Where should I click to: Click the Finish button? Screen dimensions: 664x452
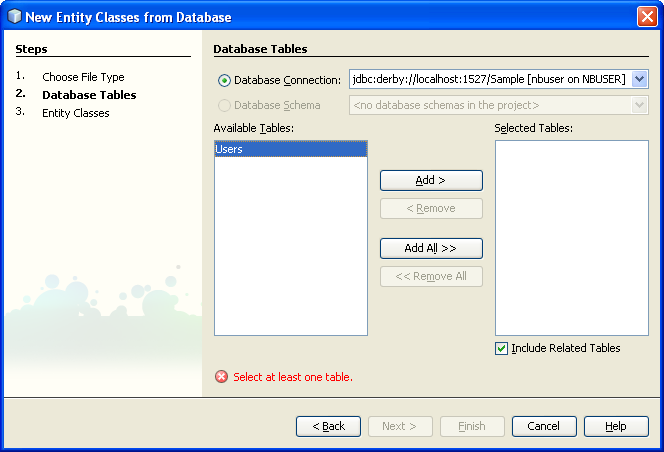tap(472, 426)
